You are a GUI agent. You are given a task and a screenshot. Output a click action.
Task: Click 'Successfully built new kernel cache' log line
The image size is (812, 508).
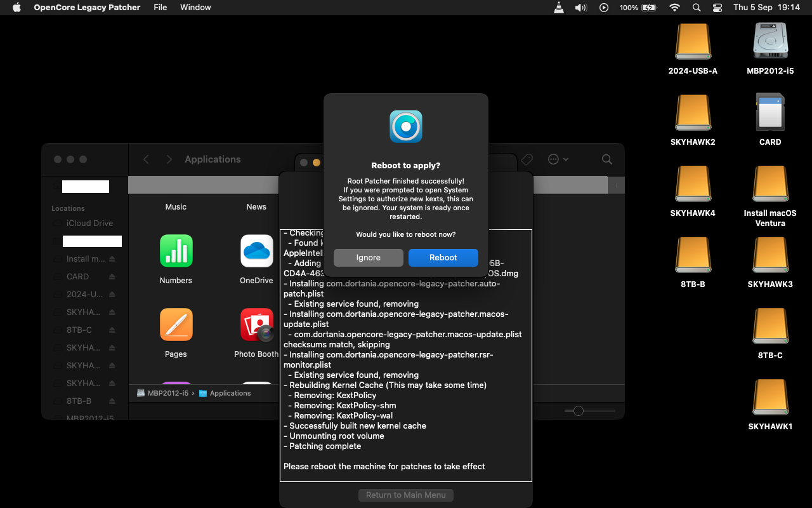click(355, 426)
